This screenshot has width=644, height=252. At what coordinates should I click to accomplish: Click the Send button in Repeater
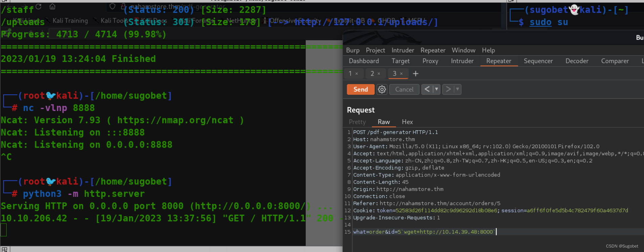361,89
